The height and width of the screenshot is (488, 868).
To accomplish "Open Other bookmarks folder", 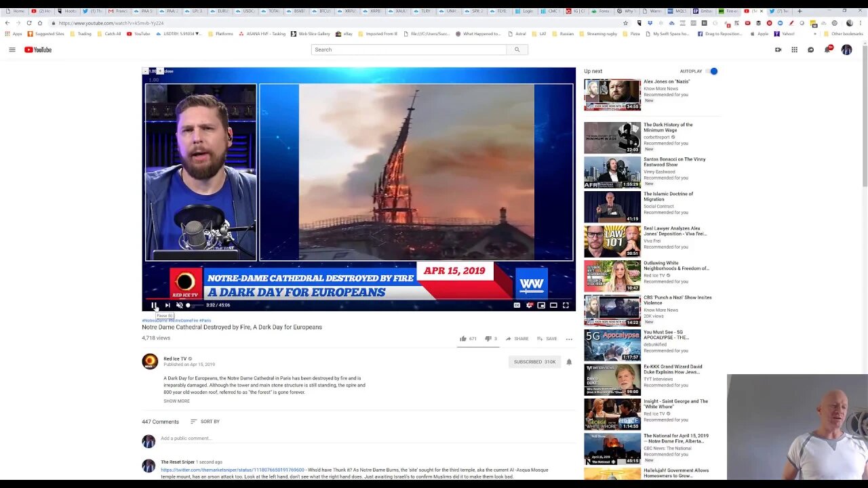I will pos(844,34).
